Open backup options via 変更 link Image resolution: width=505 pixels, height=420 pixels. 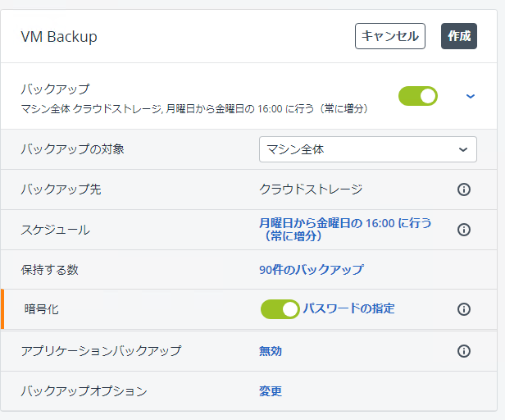pyautogui.click(x=271, y=391)
